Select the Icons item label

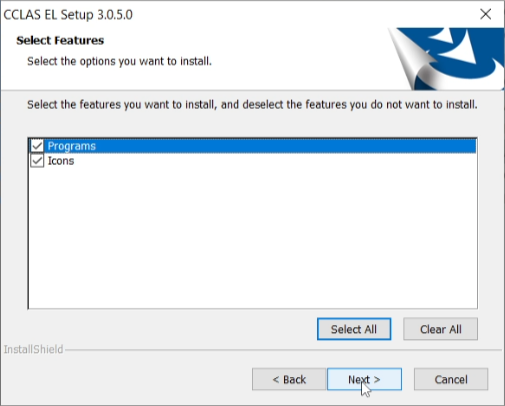[x=61, y=161]
